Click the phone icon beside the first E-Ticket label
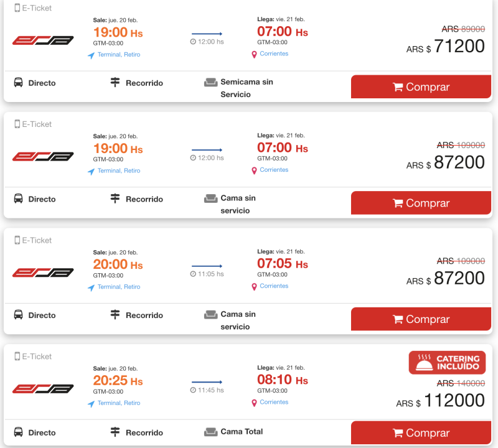The image size is (498, 448). tap(17, 8)
